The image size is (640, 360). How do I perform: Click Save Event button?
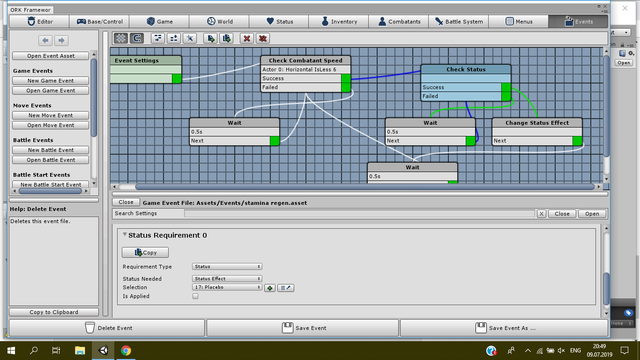coord(302,328)
